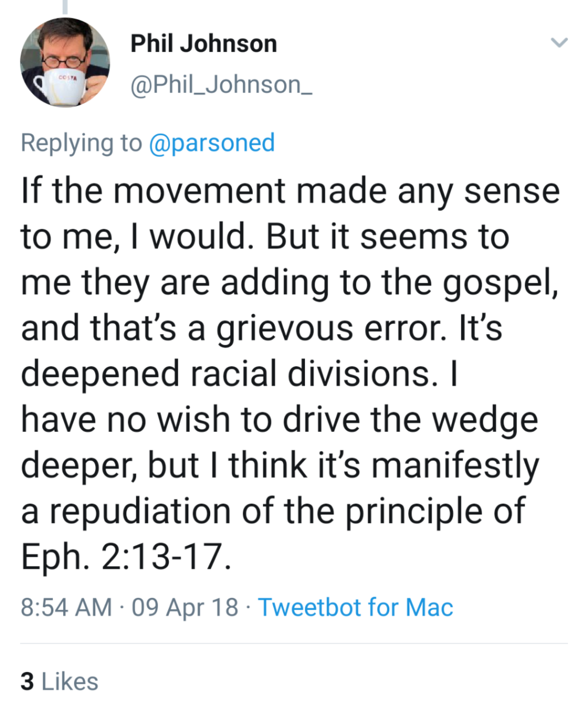Screen dimensions: 588x714
Task: Open the @parsoned mention link
Action: coord(212,143)
